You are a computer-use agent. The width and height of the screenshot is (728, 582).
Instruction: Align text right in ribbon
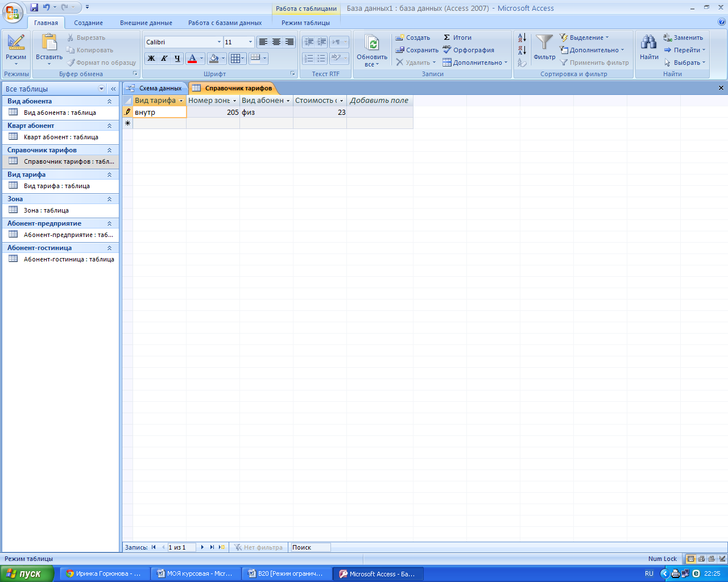(289, 42)
